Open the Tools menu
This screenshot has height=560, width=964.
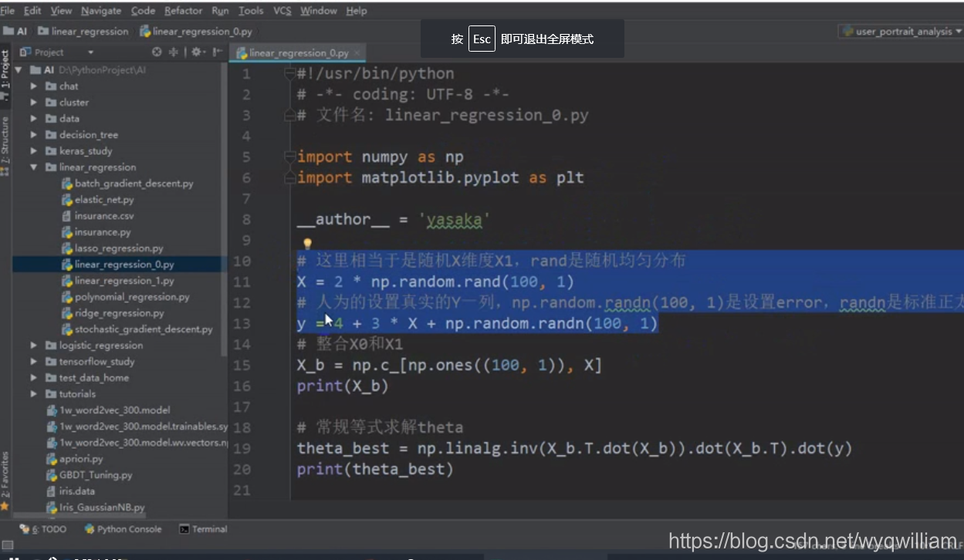coord(251,11)
